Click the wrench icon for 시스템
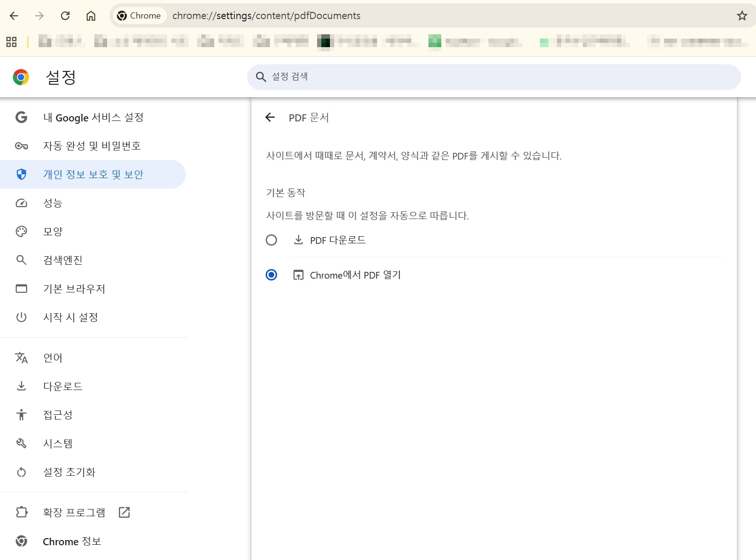Image resolution: width=756 pixels, height=560 pixels. click(21, 443)
